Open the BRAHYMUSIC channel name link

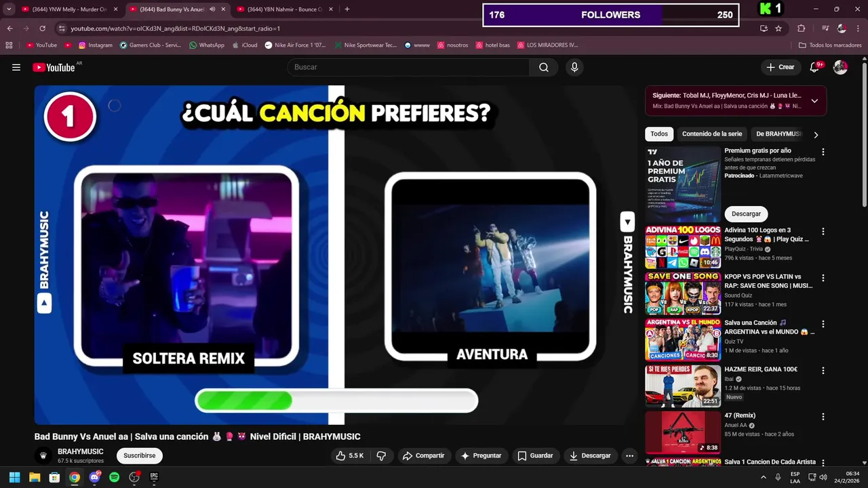(80, 451)
